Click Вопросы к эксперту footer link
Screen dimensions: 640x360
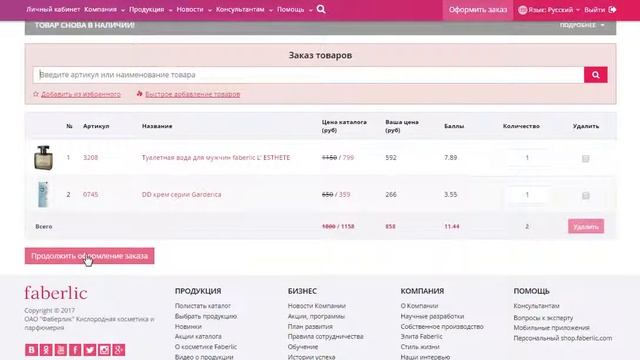click(543, 318)
